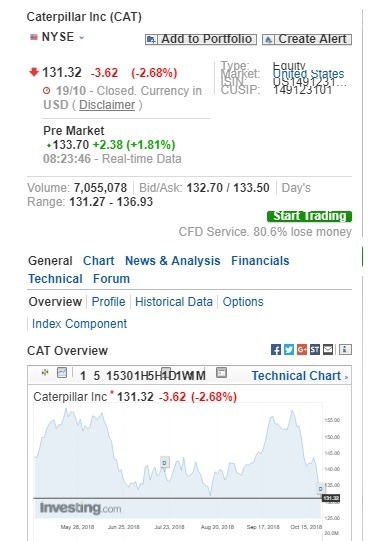Open Index Component sub-tab
This screenshot has height=541, width=371.
click(x=79, y=324)
